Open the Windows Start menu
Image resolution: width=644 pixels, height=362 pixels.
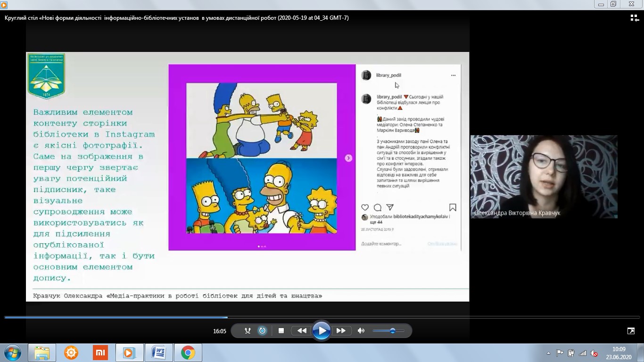pos(12,353)
